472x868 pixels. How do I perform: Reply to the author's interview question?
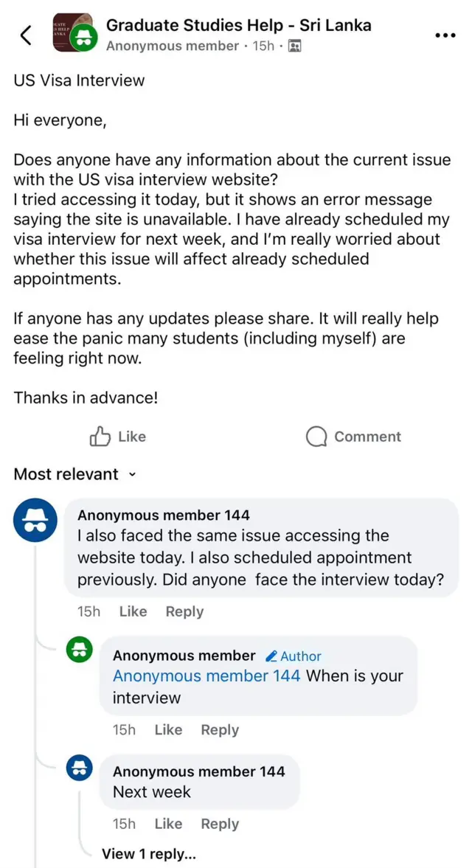[220, 729]
